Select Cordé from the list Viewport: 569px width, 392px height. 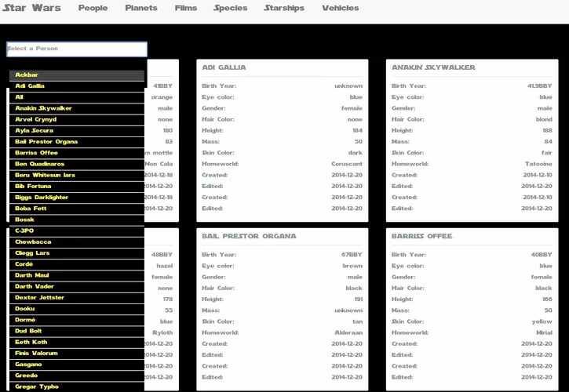coord(77,264)
